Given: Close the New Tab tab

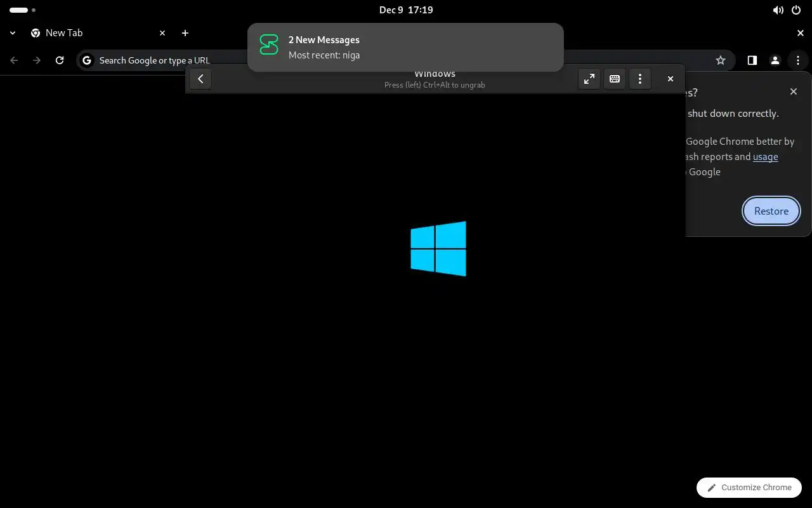Looking at the screenshot, I should (x=162, y=33).
